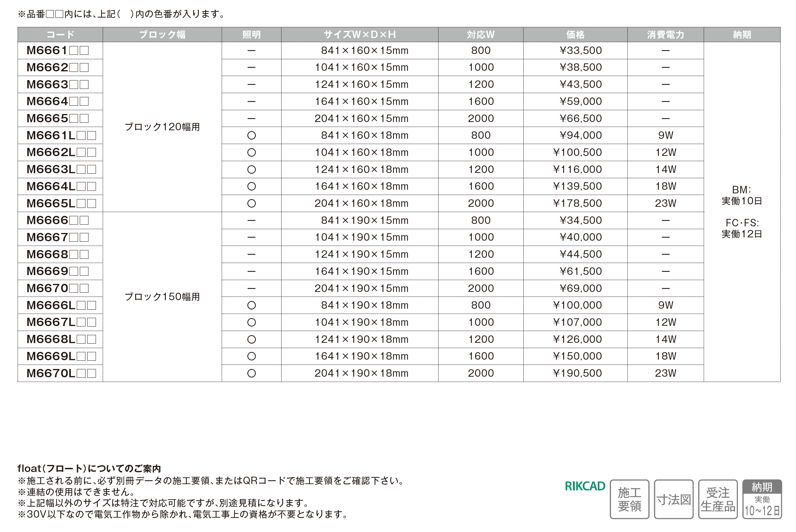Image resolution: width=796 pixels, height=532 pixels.
Task: Click the 価格 column header
Action: pyautogui.click(x=575, y=35)
